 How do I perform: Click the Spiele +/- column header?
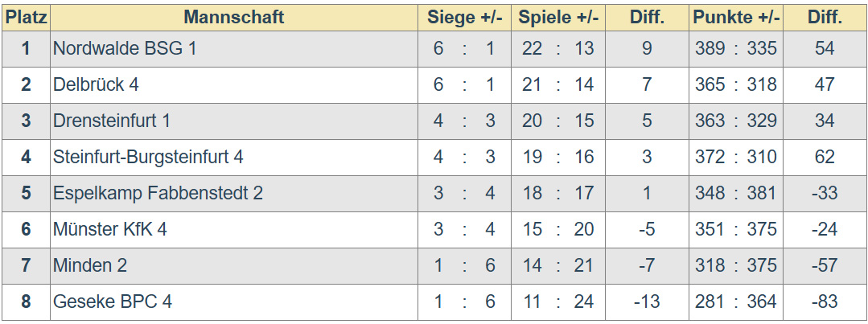pyautogui.click(x=557, y=17)
